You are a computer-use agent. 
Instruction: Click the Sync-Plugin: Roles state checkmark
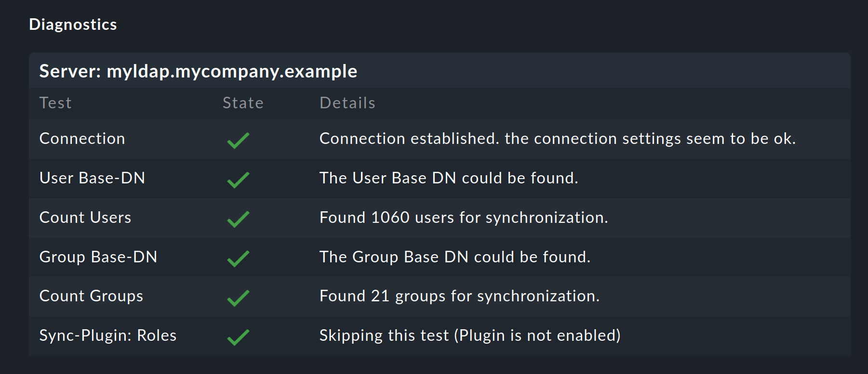237,336
